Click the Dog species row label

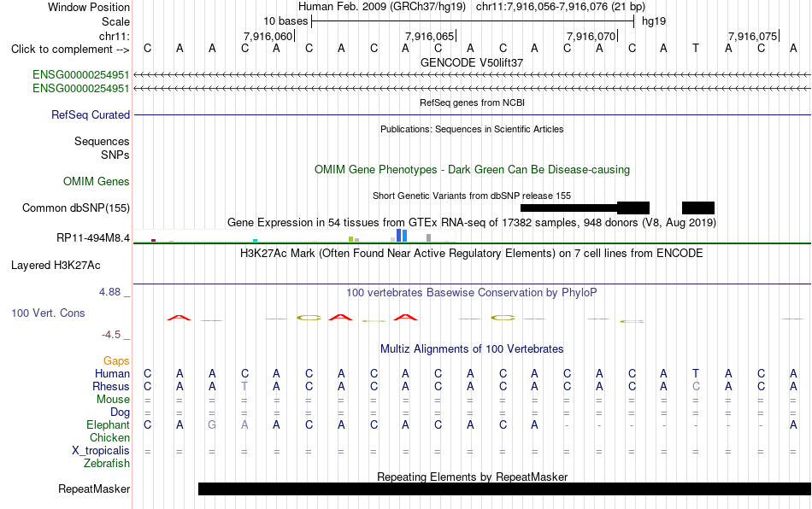click(121, 412)
